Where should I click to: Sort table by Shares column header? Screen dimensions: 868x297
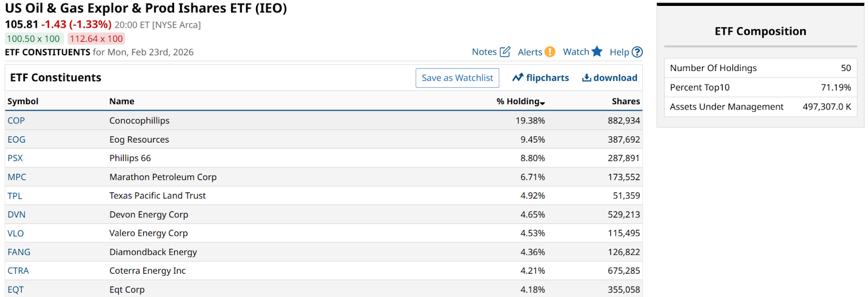626,101
